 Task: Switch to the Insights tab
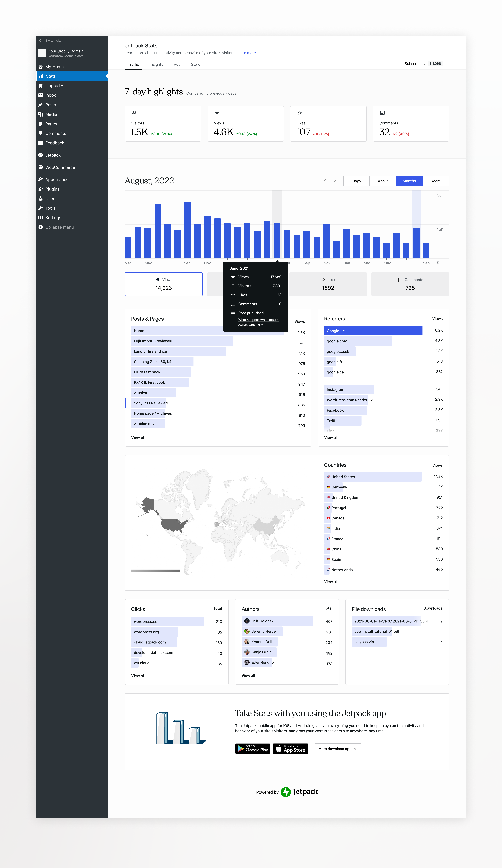(156, 64)
